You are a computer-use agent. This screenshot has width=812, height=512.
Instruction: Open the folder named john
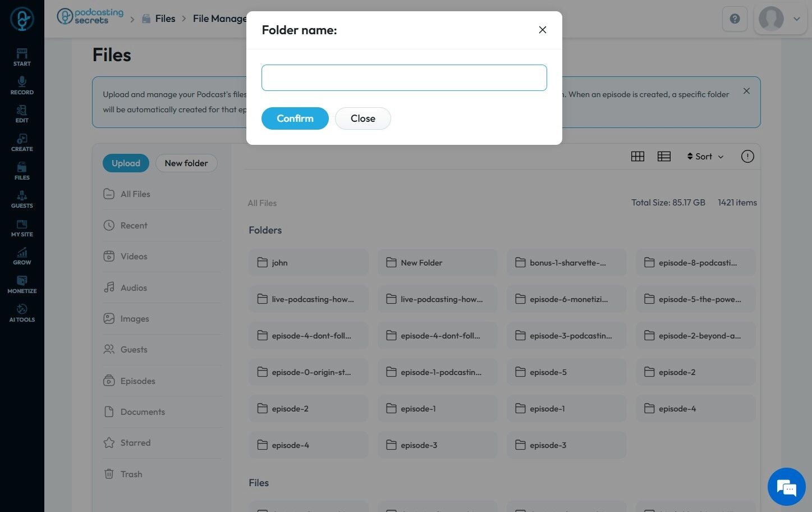[x=308, y=263]
